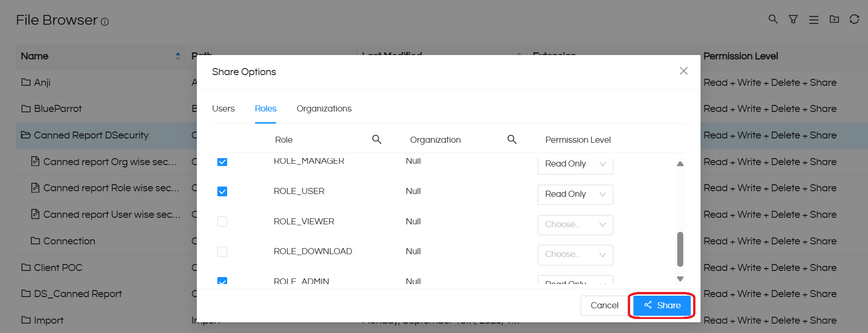Click the Share button
The height and width of the screenshot is (333, 868).
662,305
